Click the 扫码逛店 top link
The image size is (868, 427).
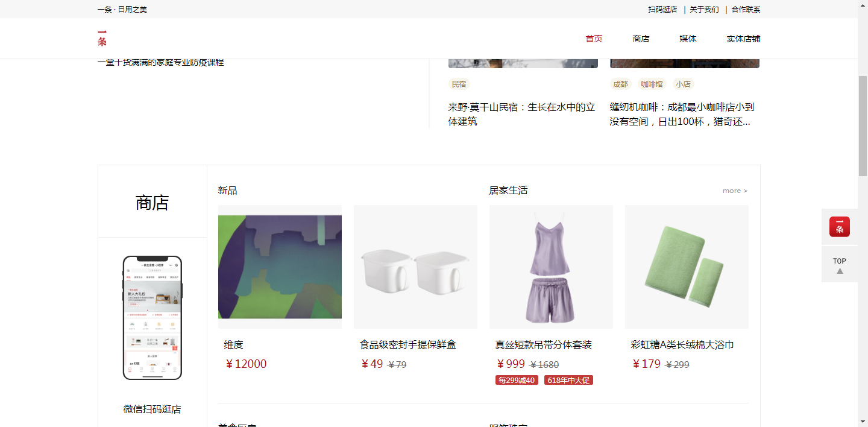(x=662, y=10)
